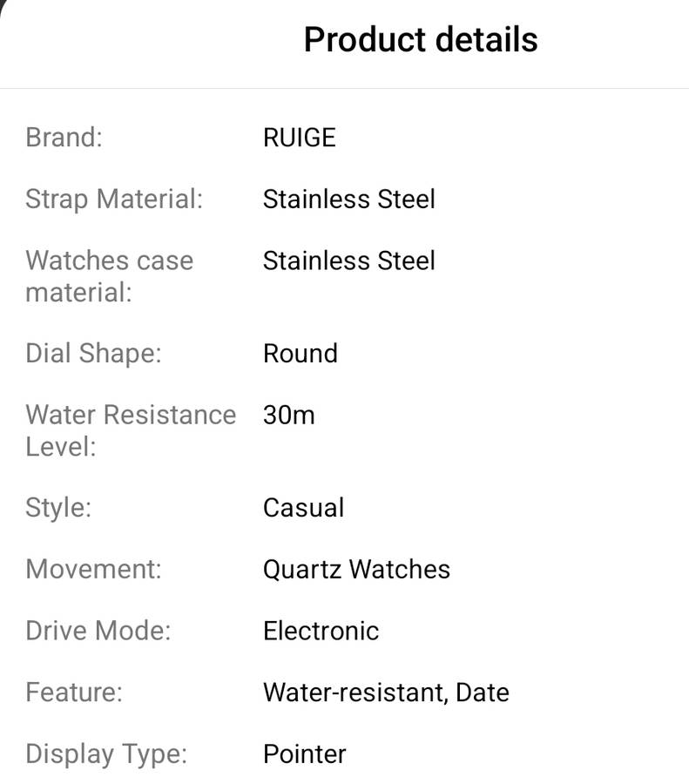Viewport: 689px width, 784px height.
Task: Click the 30m water resistance value
Action: pyautogui.click(x=288, y=416)
